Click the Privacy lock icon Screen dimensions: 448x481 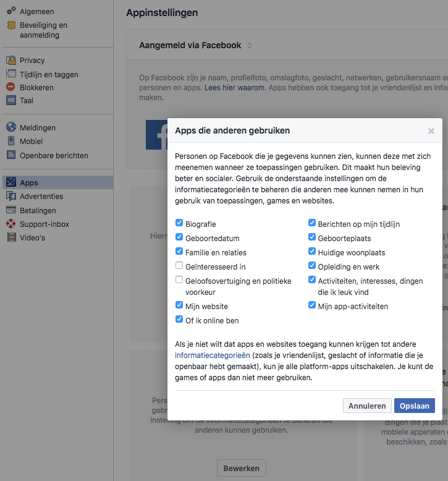coord(11,61)
